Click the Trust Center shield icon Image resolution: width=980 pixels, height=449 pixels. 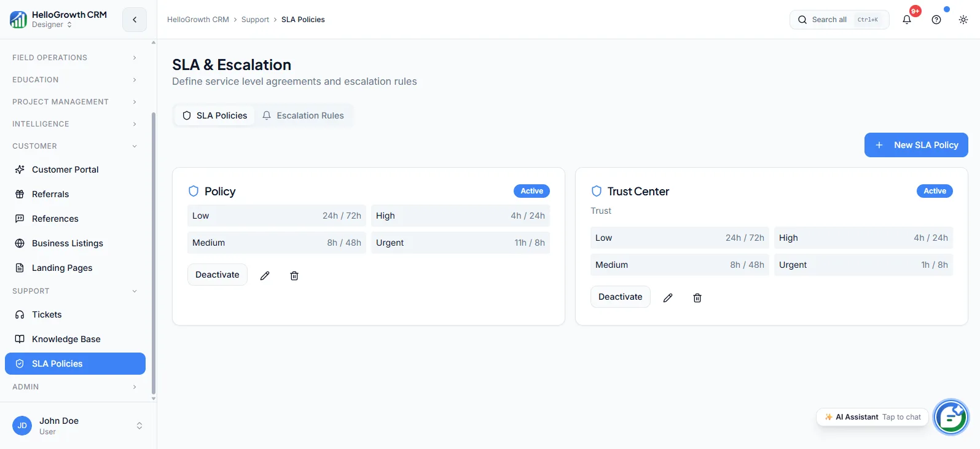597,191
